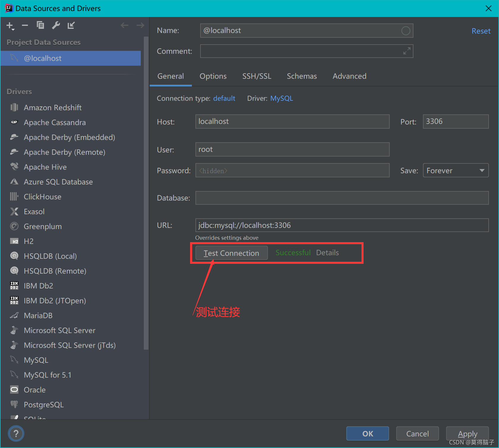Select Apache Hive driver icon
This screenshot has height=448, width=499.
[14, 167]
